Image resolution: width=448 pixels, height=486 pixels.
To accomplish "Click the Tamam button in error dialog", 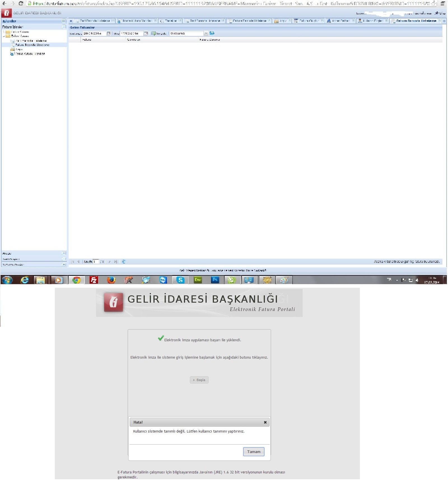I will click(253, 452).
